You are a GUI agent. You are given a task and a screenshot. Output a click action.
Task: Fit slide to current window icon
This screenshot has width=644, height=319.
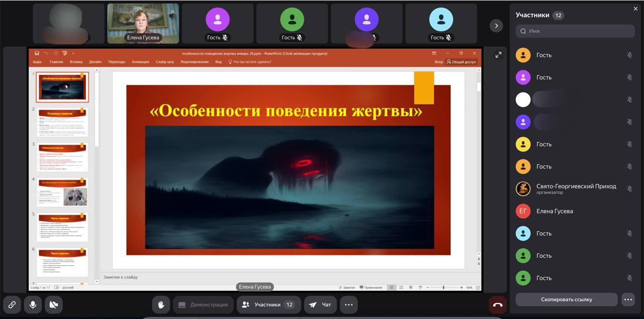pos(477,287)
